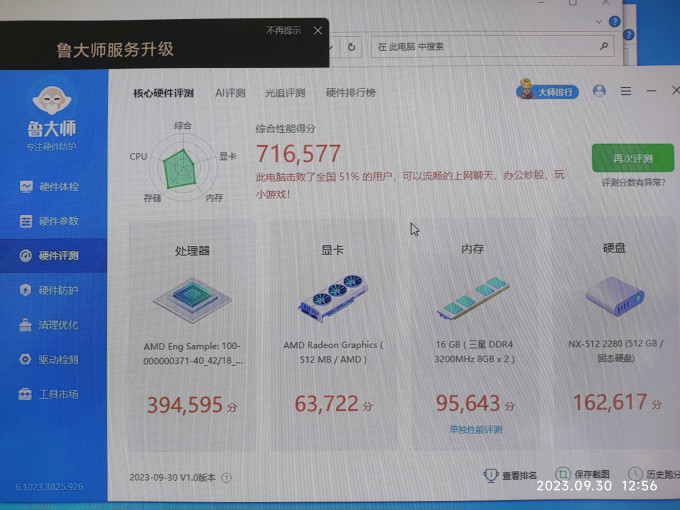Click the 716,577 overall score
680x510 pixels.
[298, 154]
